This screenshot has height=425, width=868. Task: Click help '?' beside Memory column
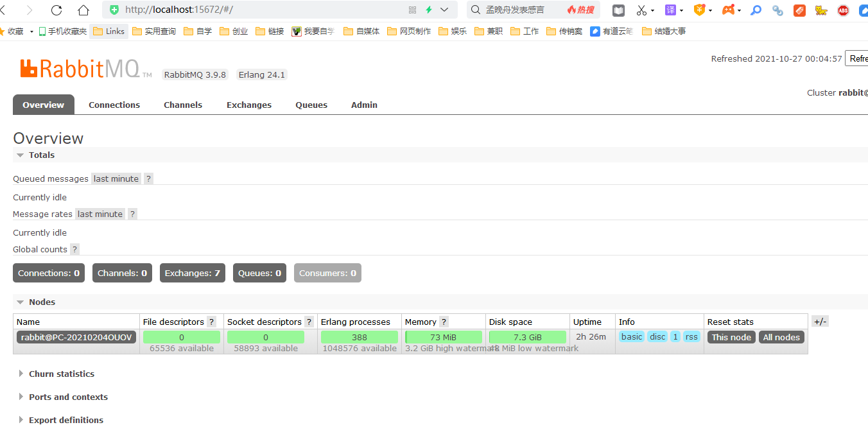[x=444, y=322]
